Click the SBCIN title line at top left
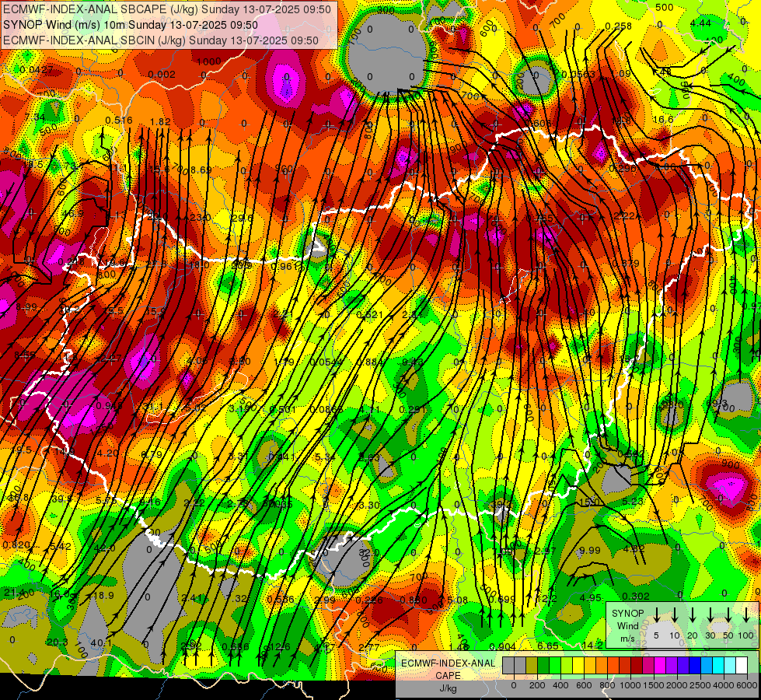This screenshot has width=761, height=700. [x=161, y=40]
